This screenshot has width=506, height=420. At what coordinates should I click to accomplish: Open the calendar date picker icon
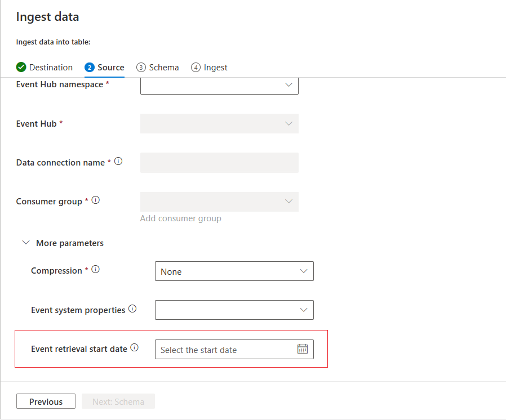click(302, 349)
